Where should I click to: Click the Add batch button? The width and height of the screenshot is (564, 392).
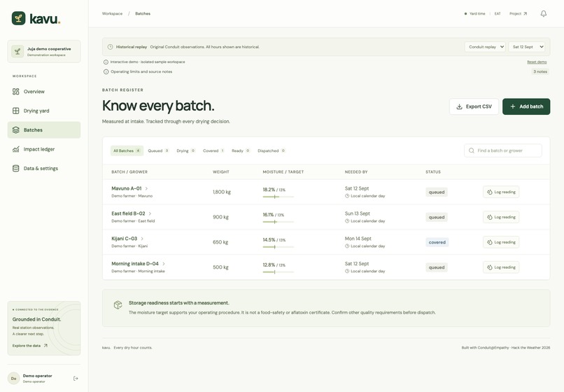(526, 106)
